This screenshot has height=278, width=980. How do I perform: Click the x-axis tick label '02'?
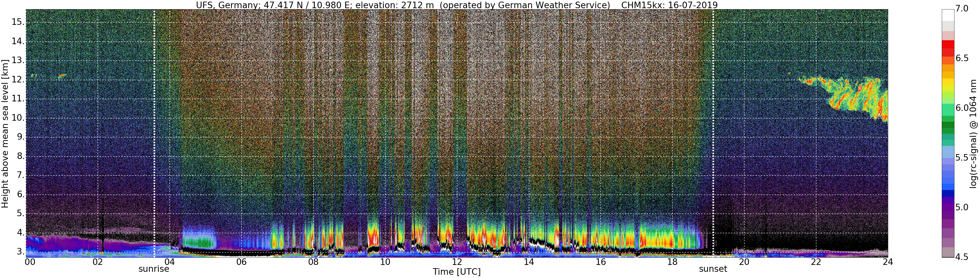coord(98,262)
